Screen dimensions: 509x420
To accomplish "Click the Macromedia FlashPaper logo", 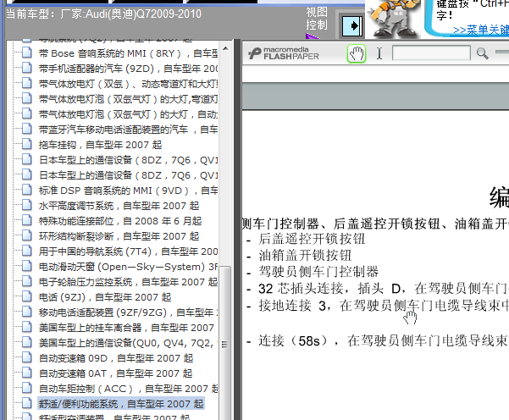I will (x=284, y=53).
